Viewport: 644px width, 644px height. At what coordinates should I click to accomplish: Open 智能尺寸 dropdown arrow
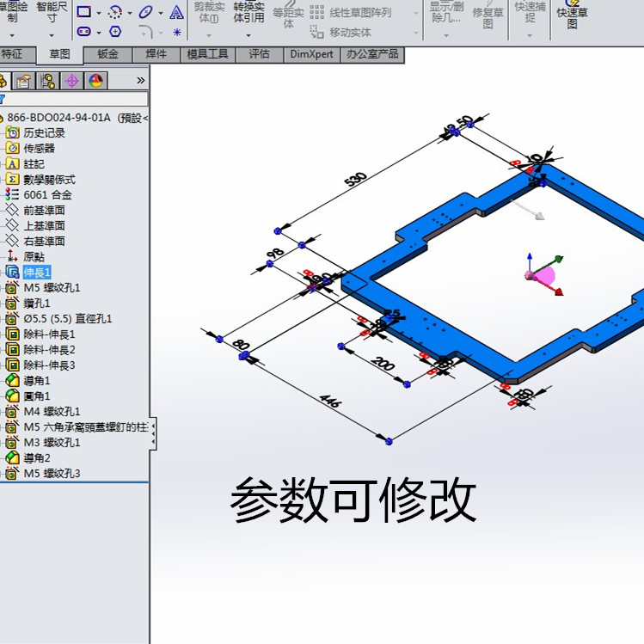coord(52,36)
